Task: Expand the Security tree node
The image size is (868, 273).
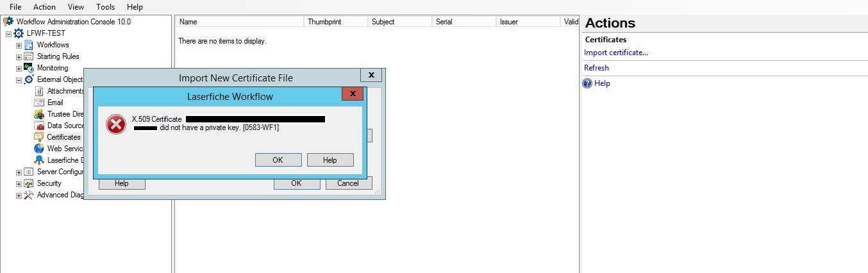Action: coord(19,183)
